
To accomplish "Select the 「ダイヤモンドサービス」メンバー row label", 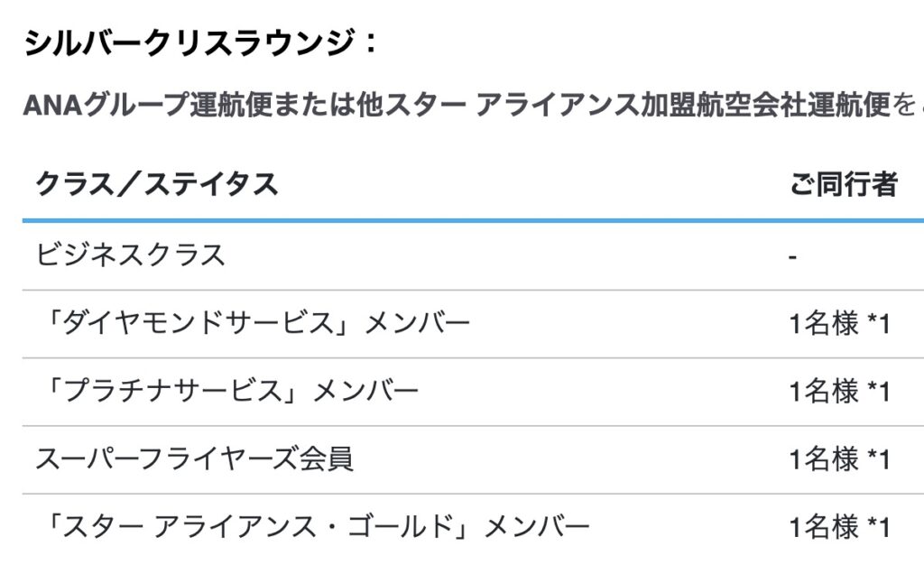I will 254,323.
